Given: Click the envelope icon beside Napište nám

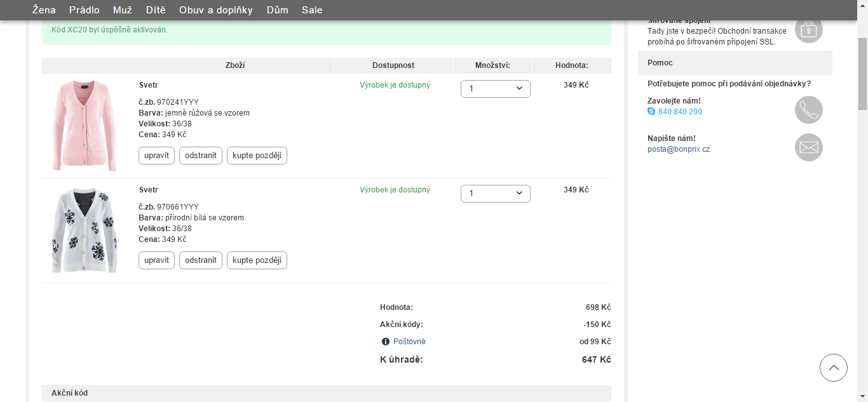Looking at the screenshot, I should (x=809, y=147).
